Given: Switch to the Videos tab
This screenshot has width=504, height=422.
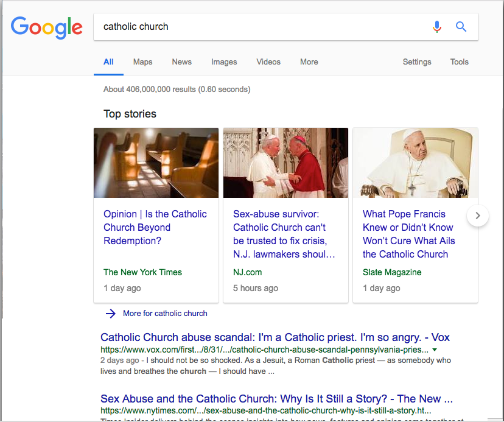Looking at the screenshot, I should pyautogui.click(x=268, y=62).
